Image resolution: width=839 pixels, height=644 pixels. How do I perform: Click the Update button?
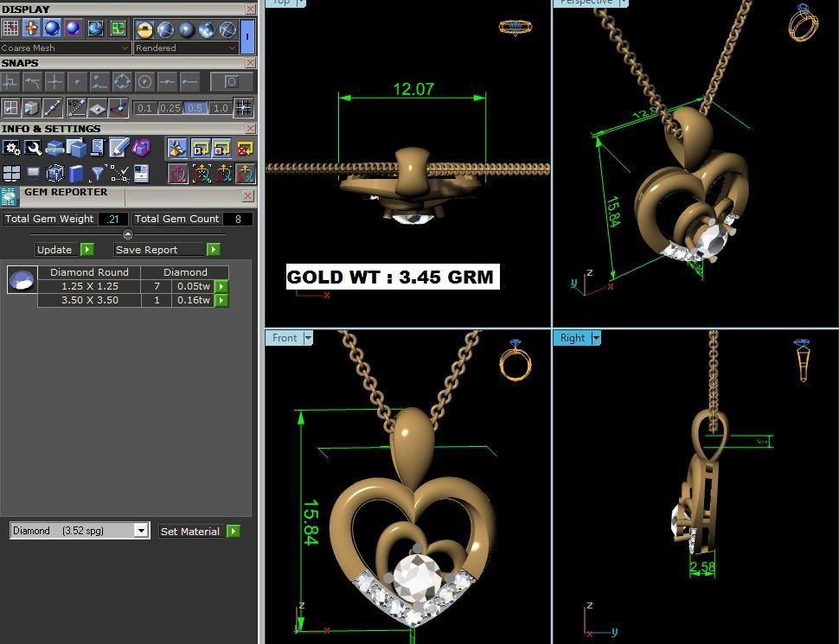tap(65, 250)
